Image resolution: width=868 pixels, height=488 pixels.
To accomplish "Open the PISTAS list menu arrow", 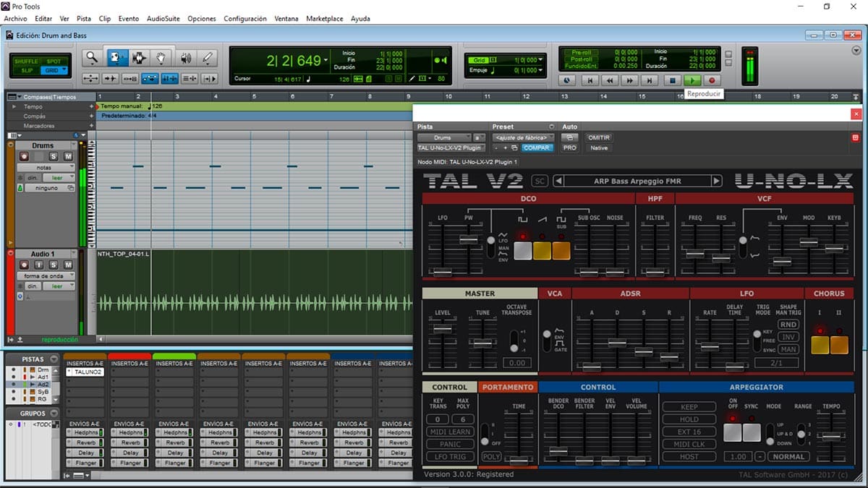I will (54, 359).
